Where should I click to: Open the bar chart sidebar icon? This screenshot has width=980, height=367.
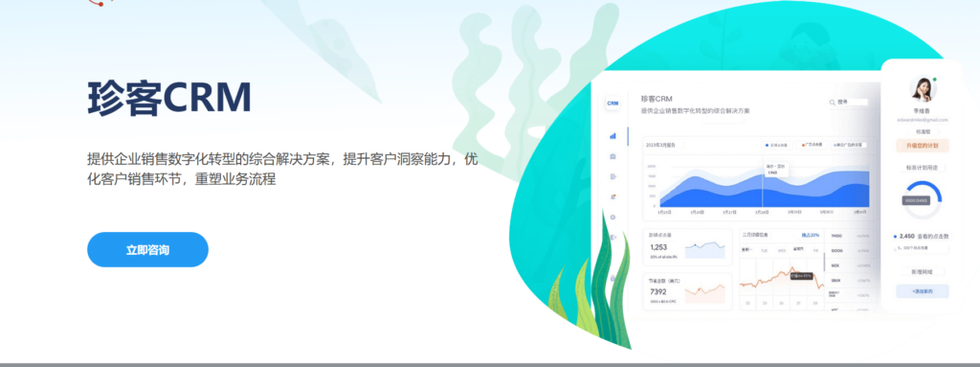613,135
